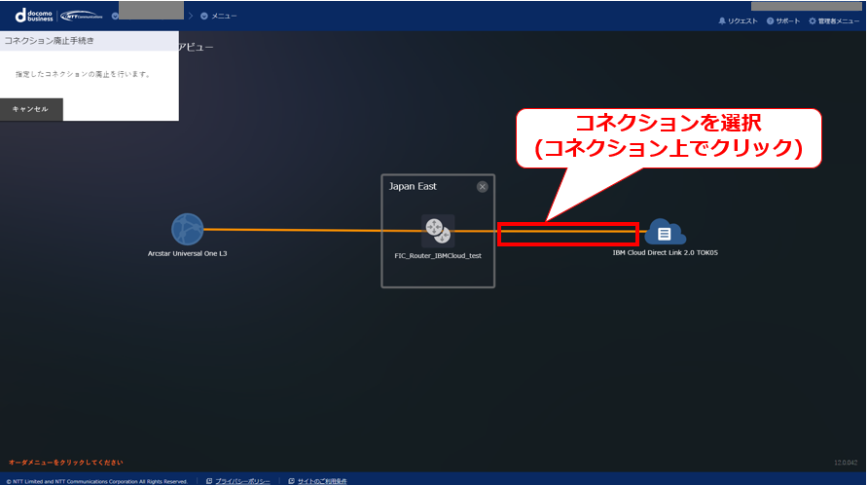The image size is (868, 485).
Task: Open the サポート menu
Action: pyautogui.click(x=782, y=21)
